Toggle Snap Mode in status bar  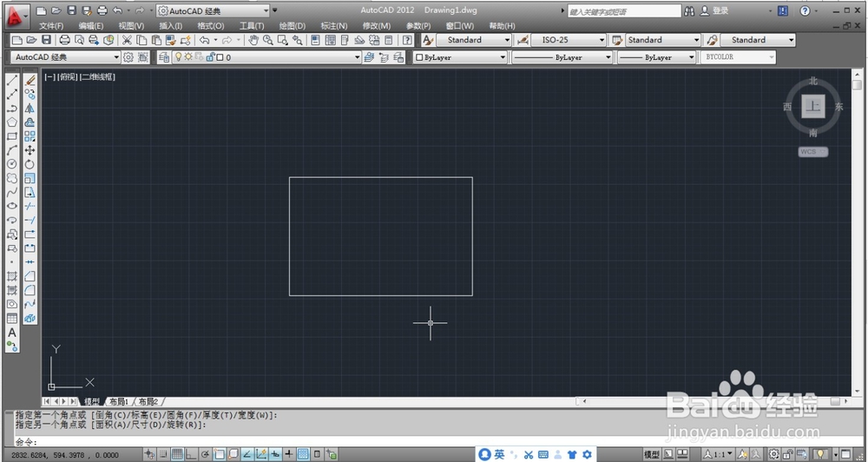click(163, 455)
